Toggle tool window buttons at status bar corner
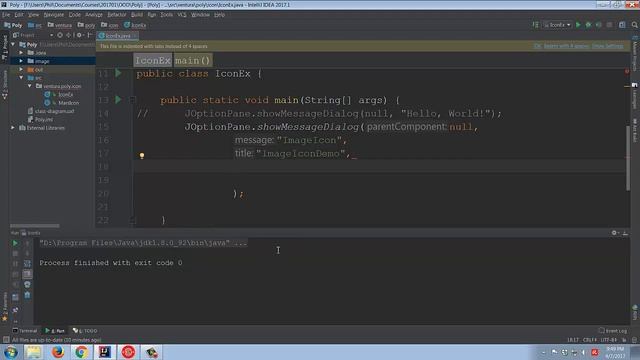This screenshot has height=360, width=640. [x=6, y=340]
